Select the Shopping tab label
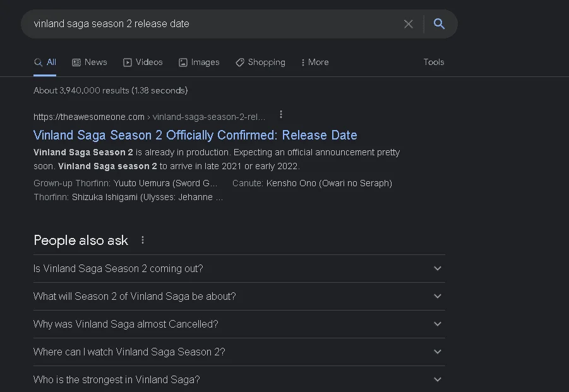The height and width of the screenshot is (392, 569). coord(267,62)
